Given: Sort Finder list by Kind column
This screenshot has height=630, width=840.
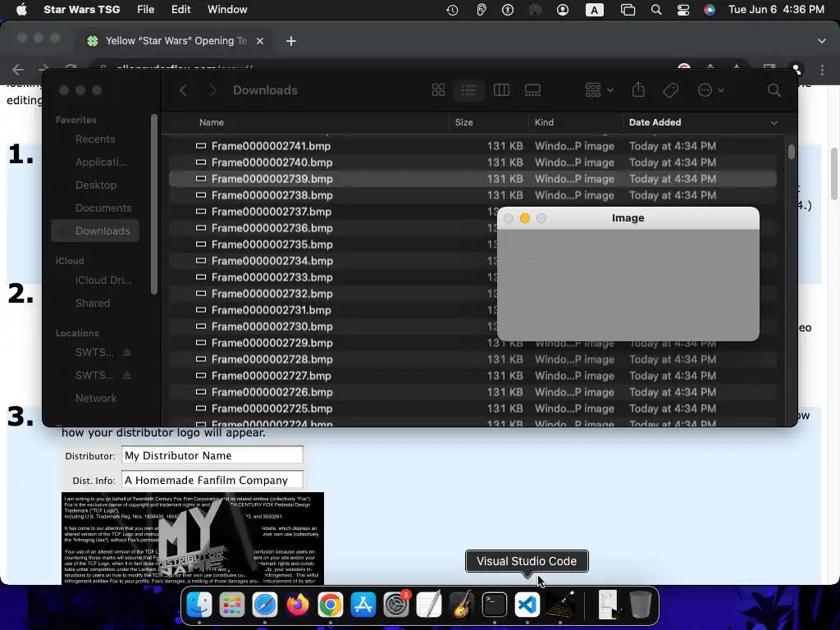Looking at the screenshot, I should pos(545,122).
